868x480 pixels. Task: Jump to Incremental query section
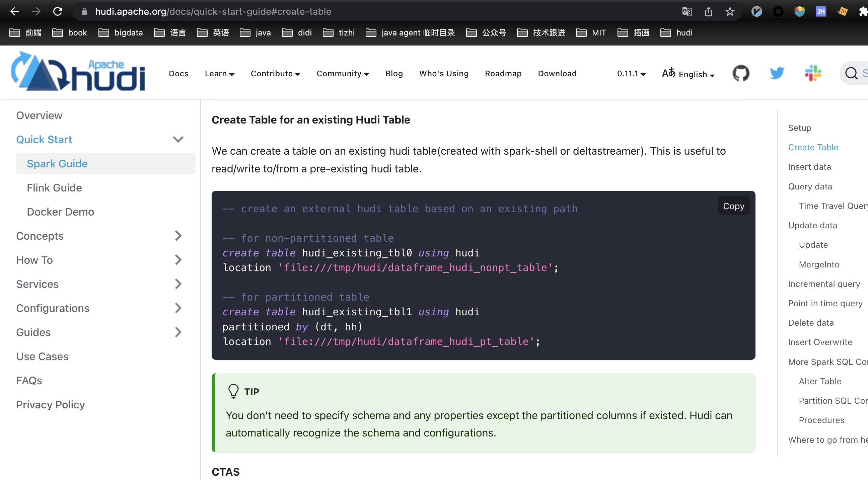824,284
